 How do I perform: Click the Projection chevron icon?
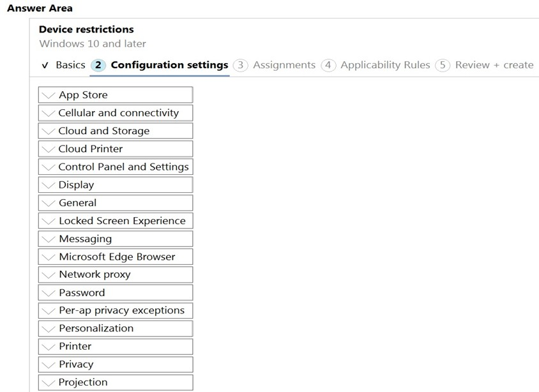tap(48, 382)
